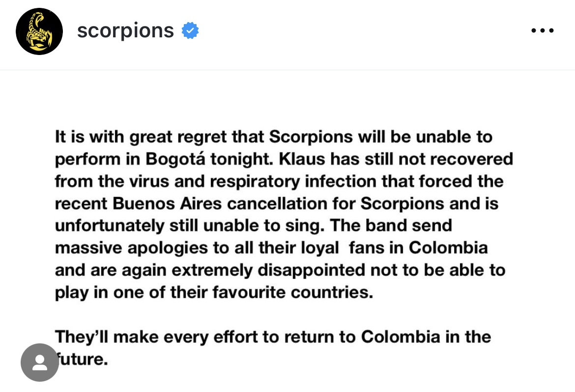Click the rightmost dot of the options menu
The height and width of the screenshot is (392, 575).
click(551, 30)
